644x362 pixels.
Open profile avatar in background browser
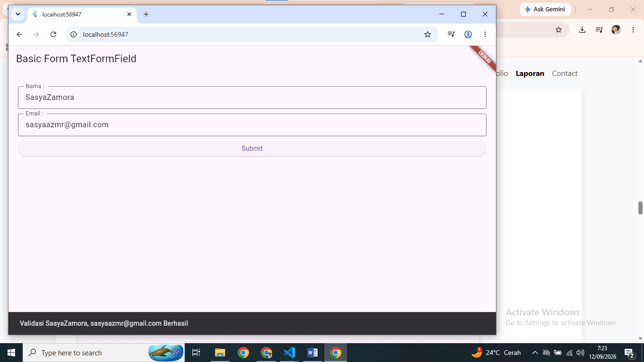click(x=616, y=30)
